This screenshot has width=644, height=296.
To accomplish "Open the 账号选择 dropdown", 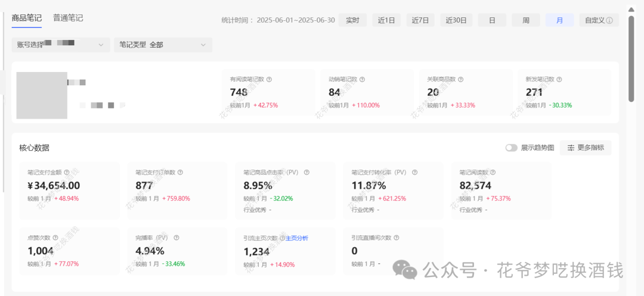I will (61, 45).
